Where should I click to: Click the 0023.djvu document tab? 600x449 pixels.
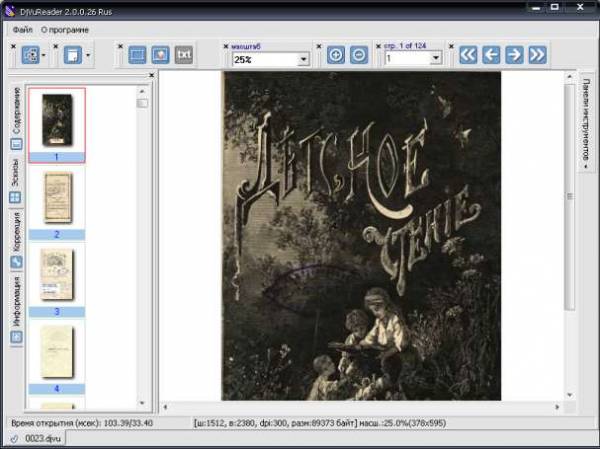point(37,439)
